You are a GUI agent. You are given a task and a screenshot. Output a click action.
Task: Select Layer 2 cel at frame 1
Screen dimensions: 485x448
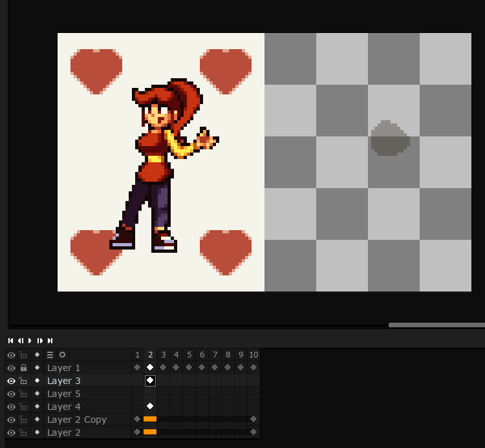point(137,432)
